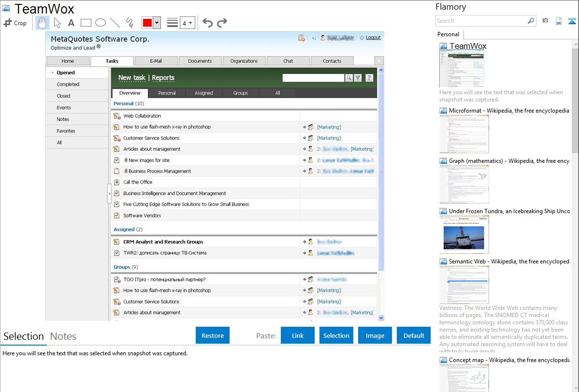Choose the arrow pointer tool

(57, 23)
